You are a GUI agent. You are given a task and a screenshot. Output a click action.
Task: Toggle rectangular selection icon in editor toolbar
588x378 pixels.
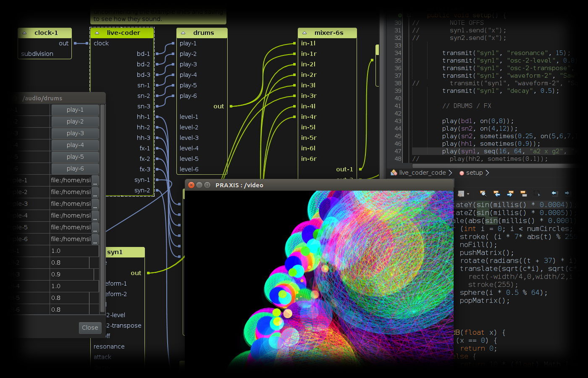537,194
